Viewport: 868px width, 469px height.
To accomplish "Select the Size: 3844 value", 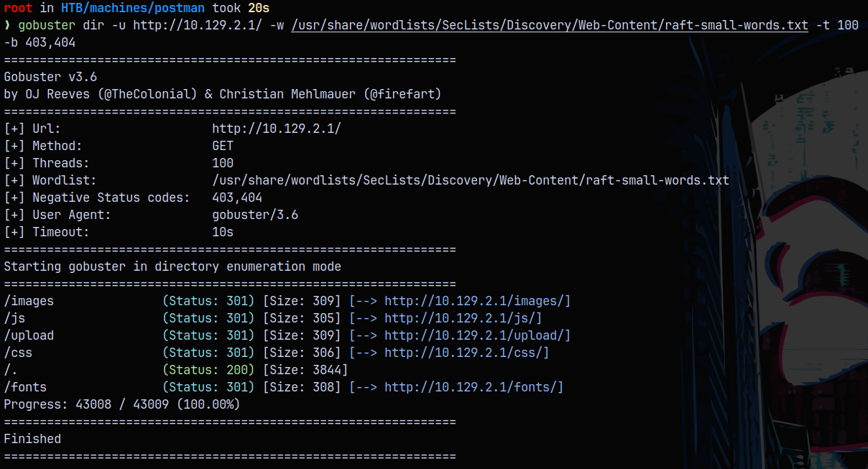I will click(305, 370).
